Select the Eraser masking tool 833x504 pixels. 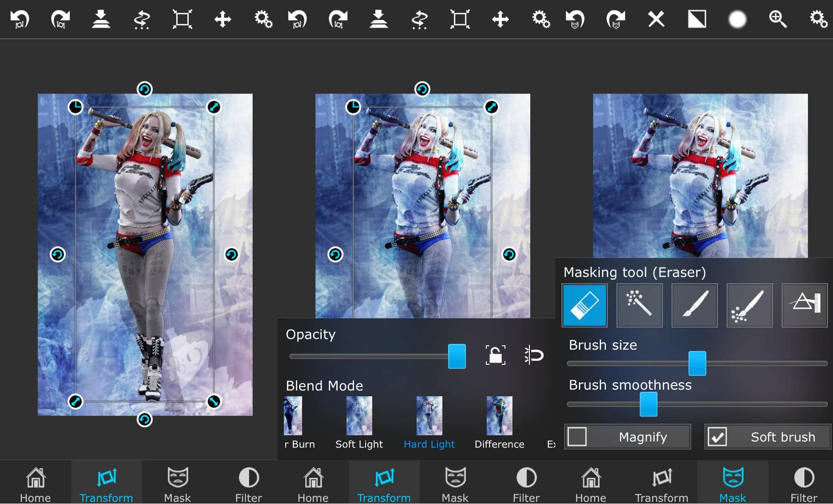coord(584,305)
